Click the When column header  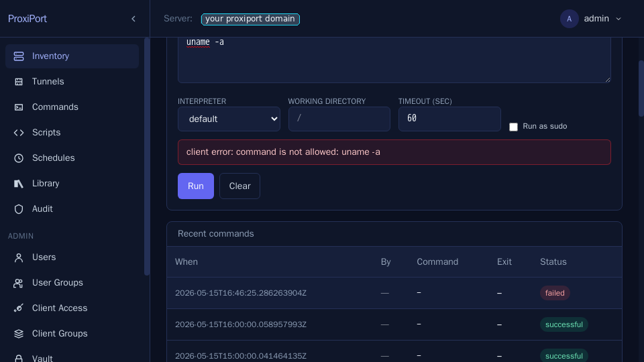tap(186, 262)
